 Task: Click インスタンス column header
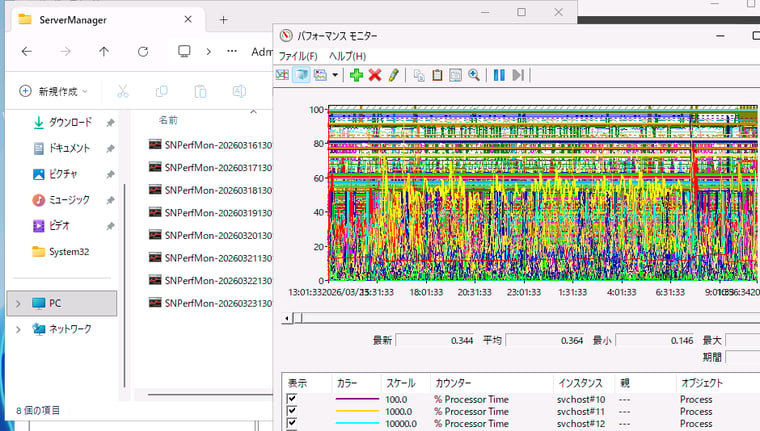584,383
